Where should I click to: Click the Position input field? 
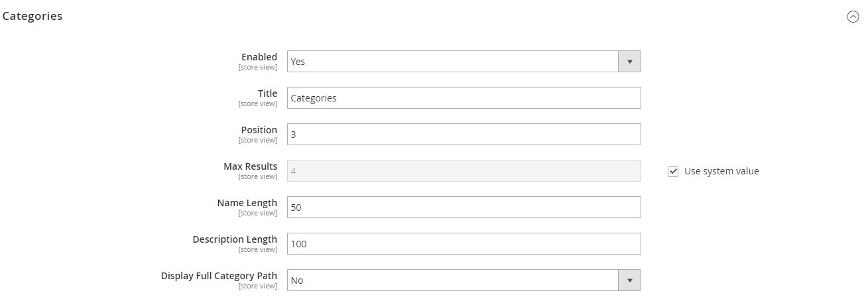click(x=464, y=135)
